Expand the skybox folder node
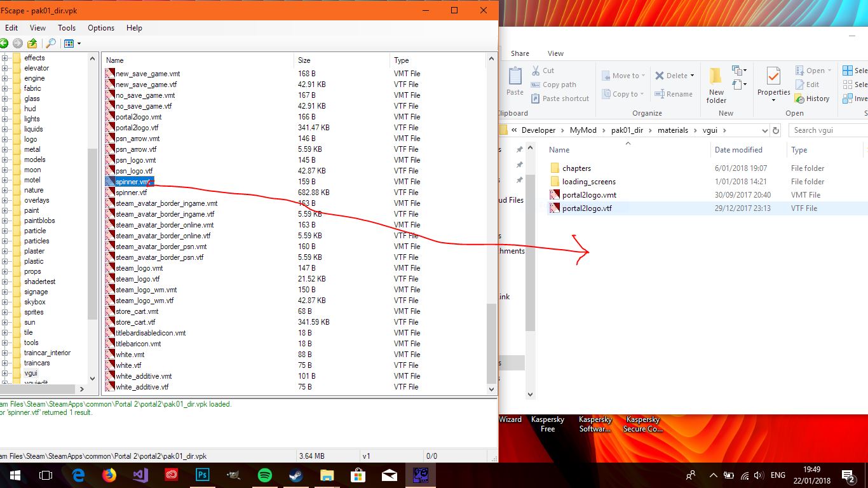868x488 pixels. pyautogui.click(x=4, y=302)
